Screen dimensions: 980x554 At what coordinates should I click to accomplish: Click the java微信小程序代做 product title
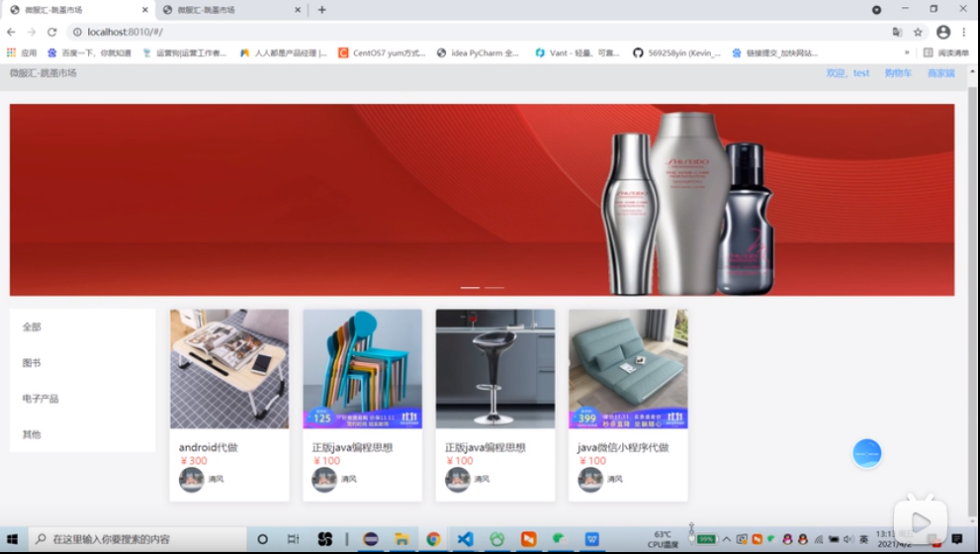(623, 448)
